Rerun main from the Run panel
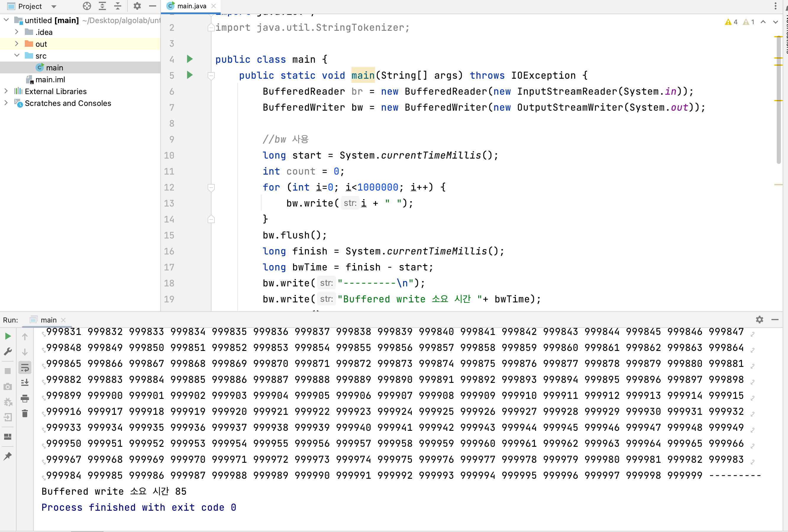Image resolution: width=788 pixels, height=532 pixels. click(8, 336)
